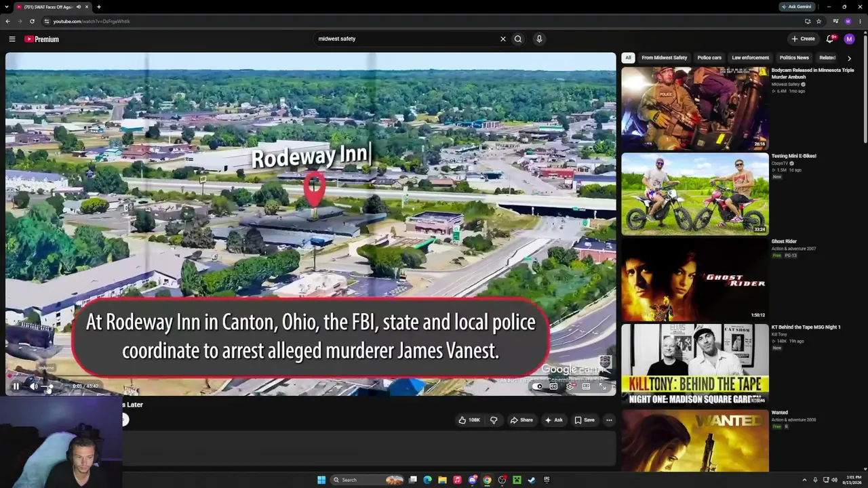Click Ask Gemini button in browser
Image resolution: width=868 pixels, height=488 pixels.
click(x=796, y=7)
